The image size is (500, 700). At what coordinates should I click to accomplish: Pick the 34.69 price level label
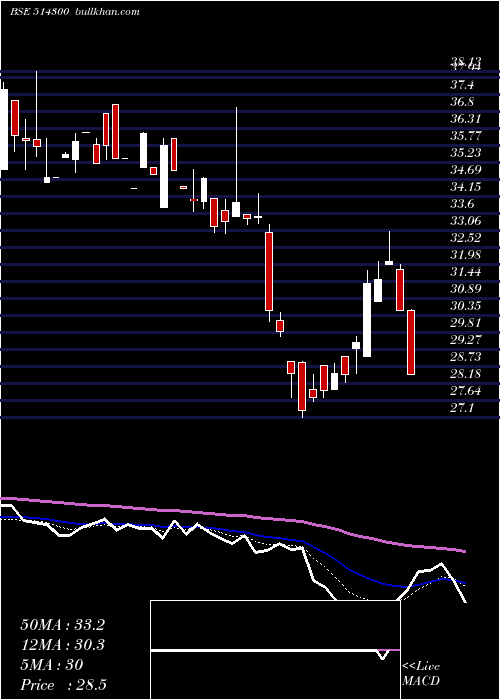point(465,170)
